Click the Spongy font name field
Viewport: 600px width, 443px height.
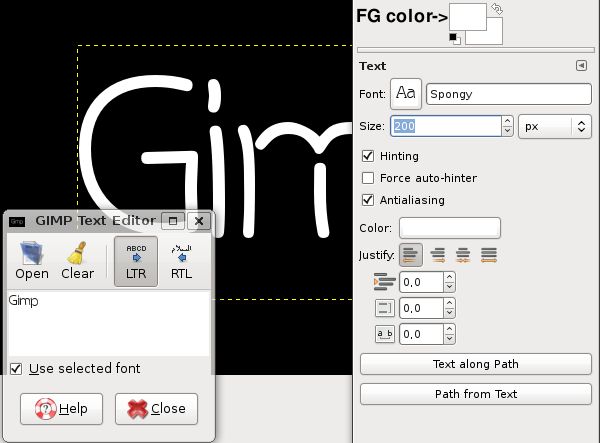pyautogui.click(x=509, y=94)
